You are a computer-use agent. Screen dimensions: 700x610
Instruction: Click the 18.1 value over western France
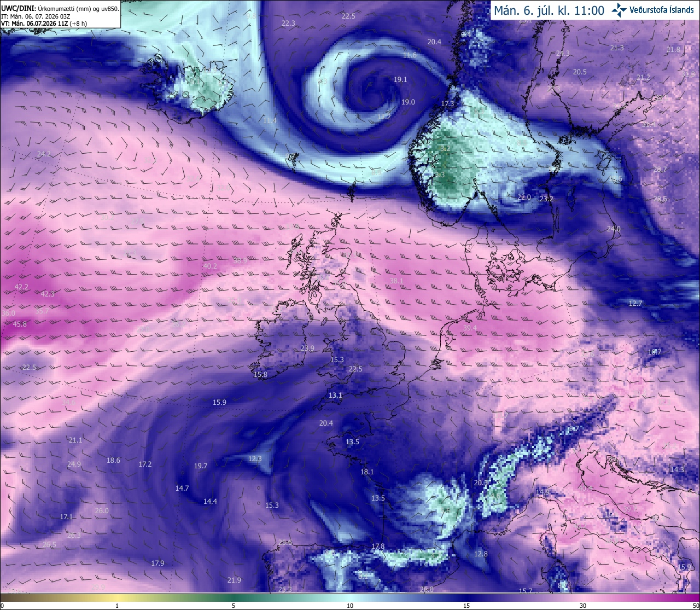(367, 472)
